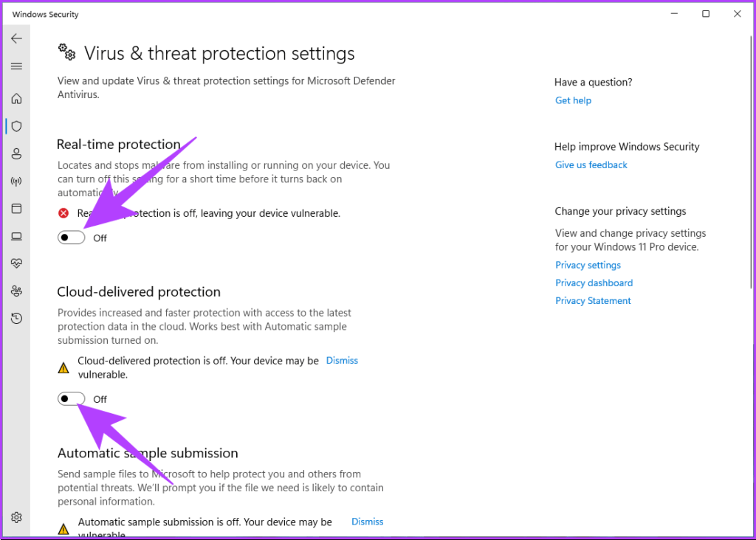The image size is (756, 540).
Task: Open Privacy dashboard link
Action: click(594, 283)
